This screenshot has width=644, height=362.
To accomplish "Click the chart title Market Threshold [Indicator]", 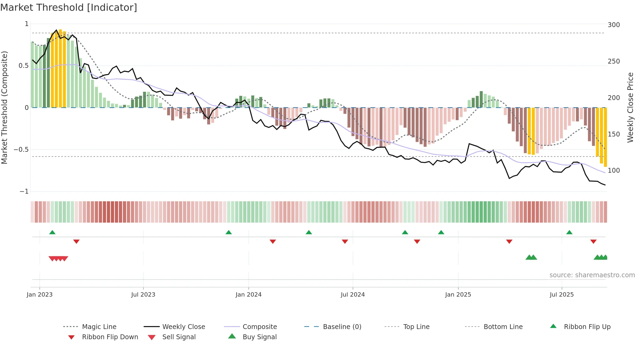I will click(69, 8).
